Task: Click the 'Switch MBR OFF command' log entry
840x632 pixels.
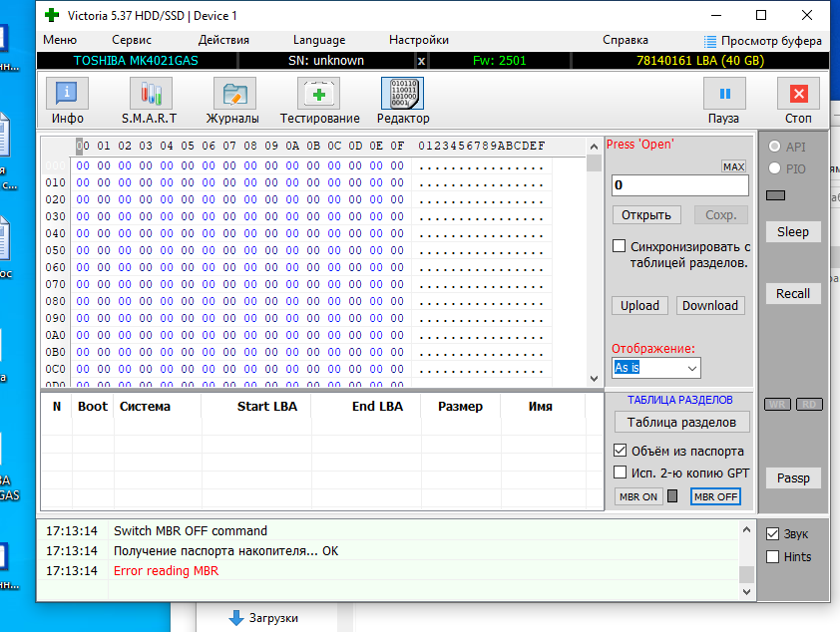Action: point(191,531)
